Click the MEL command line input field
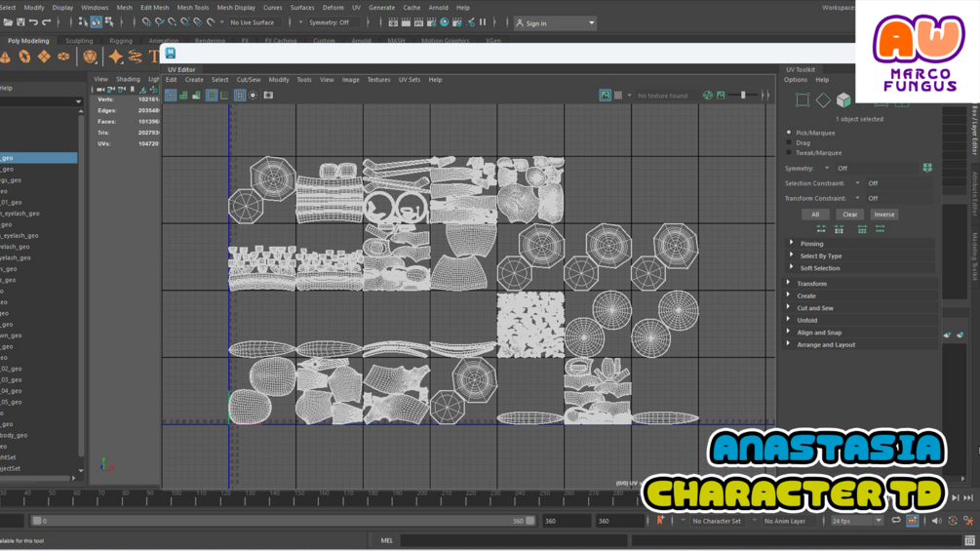Image resolution: width=980 pixels, height=551 pixels. pyautogui.click(x=514, y=540)
